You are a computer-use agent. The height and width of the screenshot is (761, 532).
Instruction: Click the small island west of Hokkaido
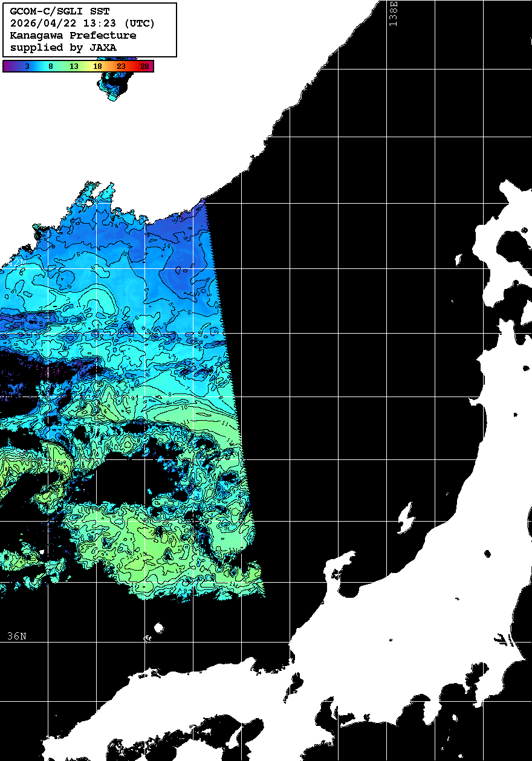458,260
